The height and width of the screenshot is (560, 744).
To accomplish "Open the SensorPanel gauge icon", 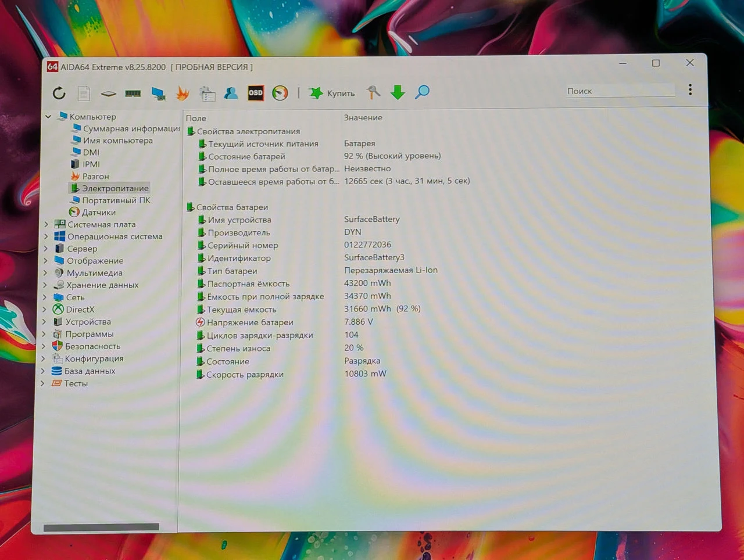I will click(280, 92).
